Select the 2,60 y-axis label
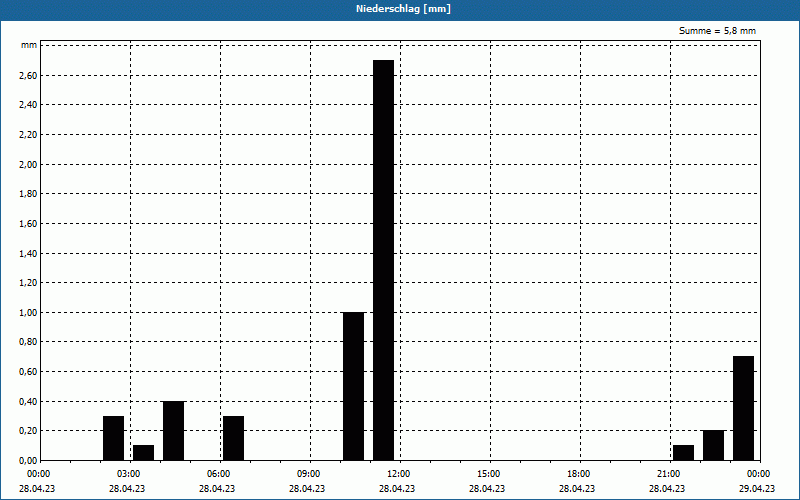The width and height of the screenshot is (800, 500). pos(28,76)
